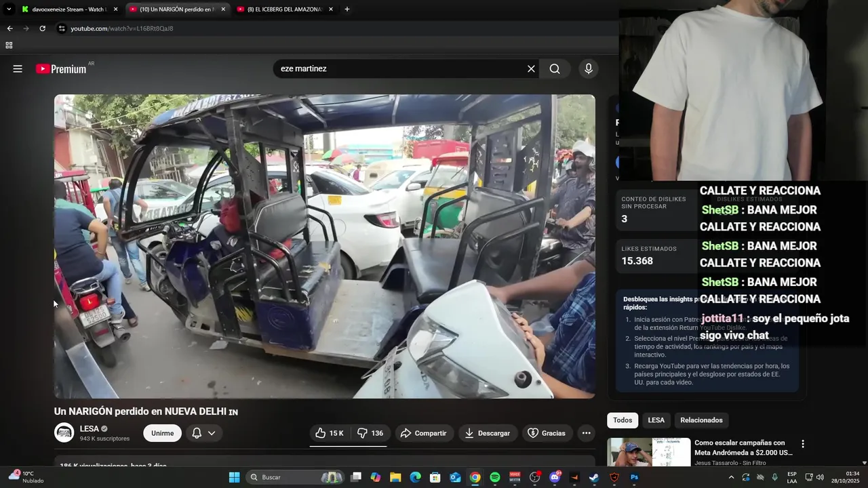The image size is (868, 488).
Task: Reload the current page
Action: click(x=42, y=28)
